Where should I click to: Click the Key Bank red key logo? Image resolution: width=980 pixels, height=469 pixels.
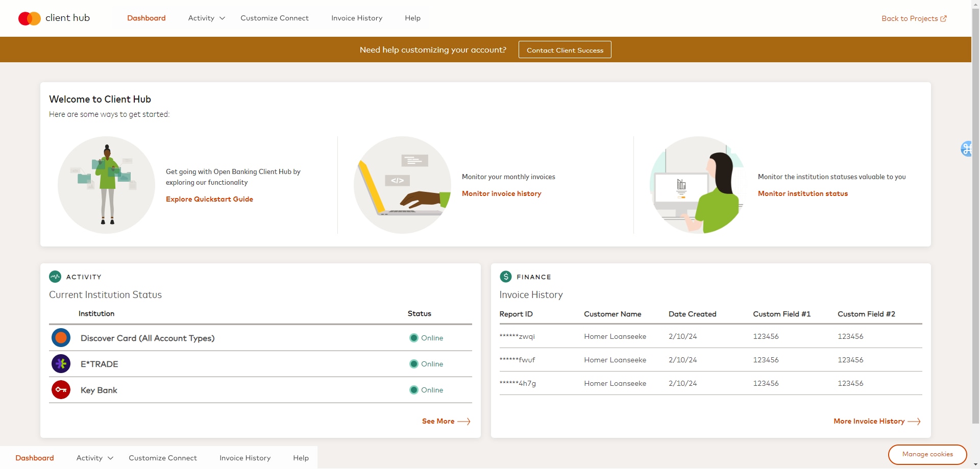[x=61, y=390]
